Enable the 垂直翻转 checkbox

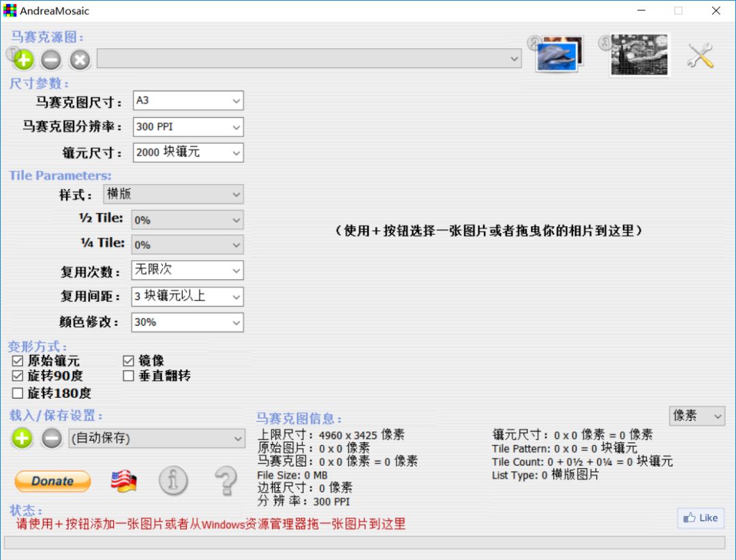click(x=128, y=375)
